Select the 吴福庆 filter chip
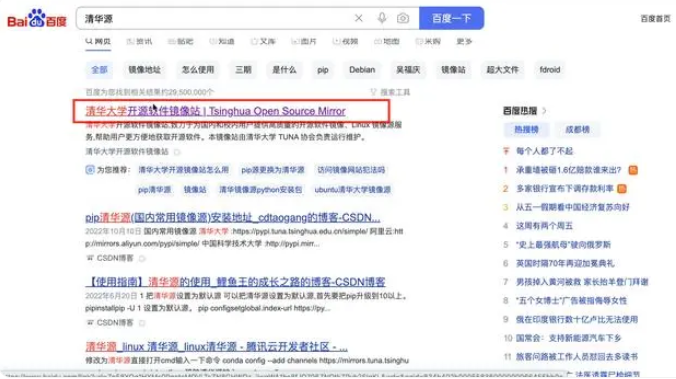Viewport: 676px width, 379px height. point(408,70)
